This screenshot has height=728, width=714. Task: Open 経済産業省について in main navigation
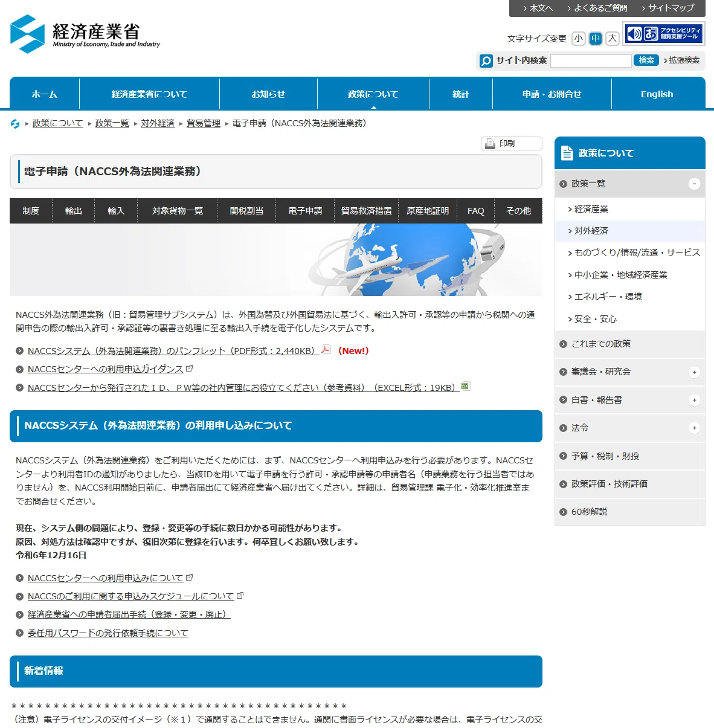pyautogui.click(x=149, y=94)
